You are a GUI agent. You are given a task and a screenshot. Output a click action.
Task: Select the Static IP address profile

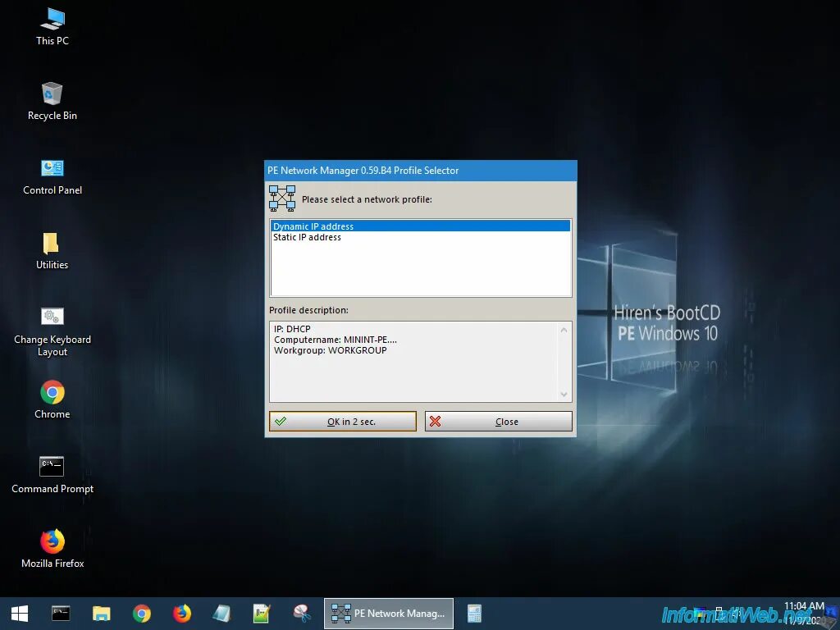(421, 237)
